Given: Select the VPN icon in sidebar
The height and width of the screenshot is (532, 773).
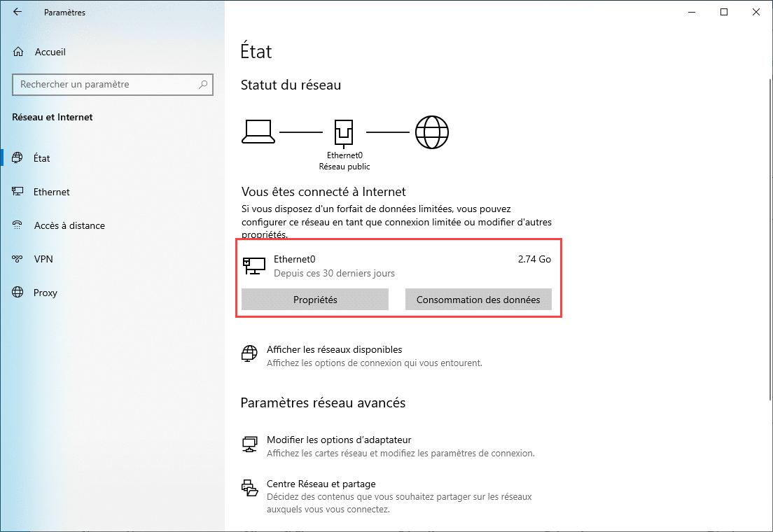Looking at the screenshot, I should (x=18, y=259).
